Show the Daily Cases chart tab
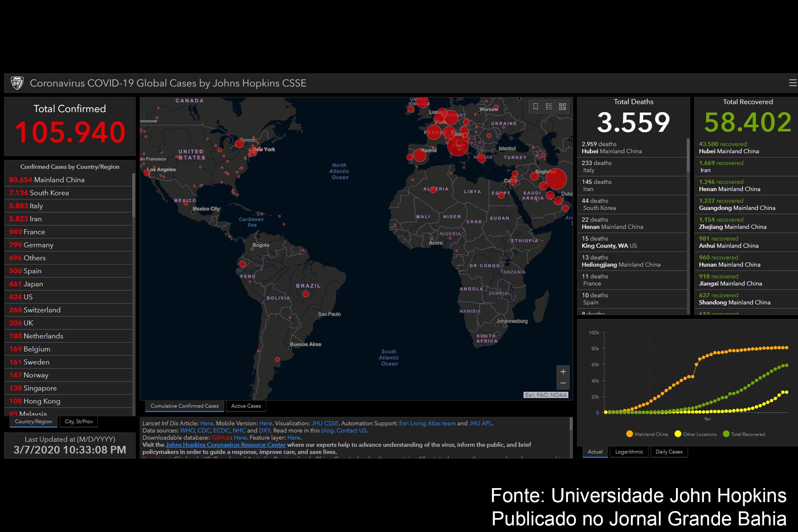Screen dimensions: 798x532 pos(669,452)
